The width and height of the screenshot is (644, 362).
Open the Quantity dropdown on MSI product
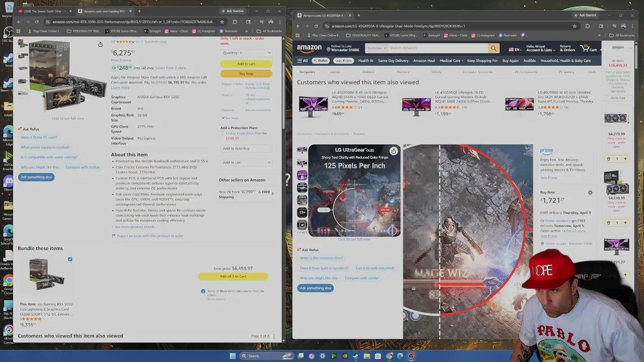246,53
